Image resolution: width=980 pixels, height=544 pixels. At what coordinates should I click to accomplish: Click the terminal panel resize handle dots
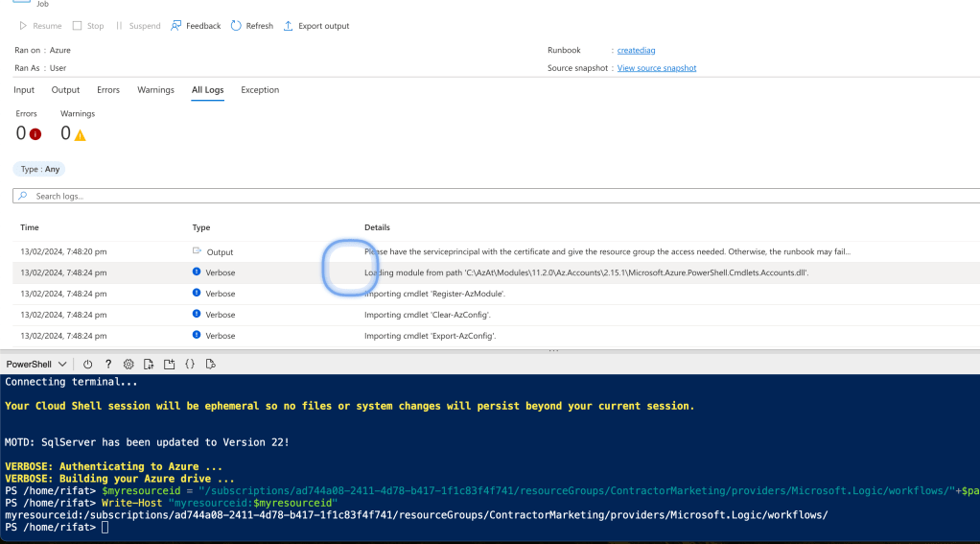point(553,351)
